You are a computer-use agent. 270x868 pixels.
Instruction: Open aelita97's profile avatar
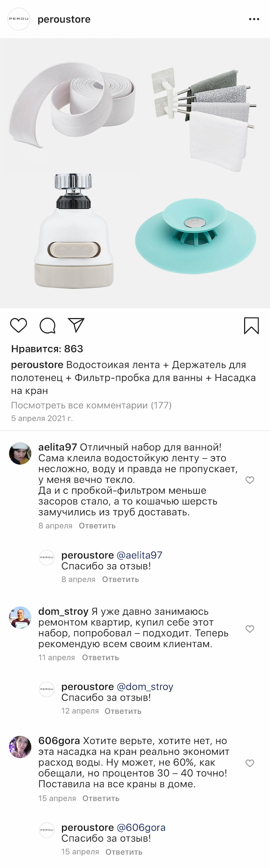click(20, 454)
